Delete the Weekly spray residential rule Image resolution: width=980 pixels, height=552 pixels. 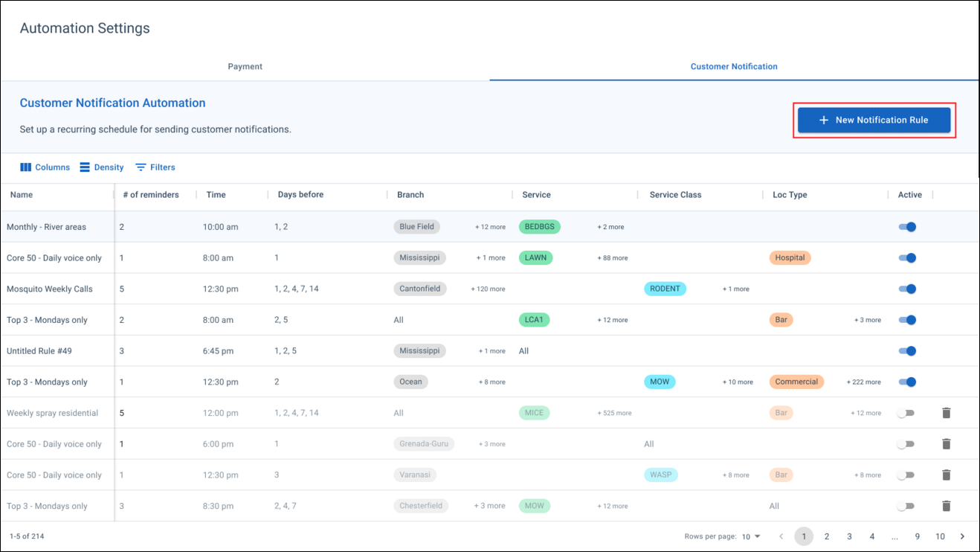coord(946,412)
